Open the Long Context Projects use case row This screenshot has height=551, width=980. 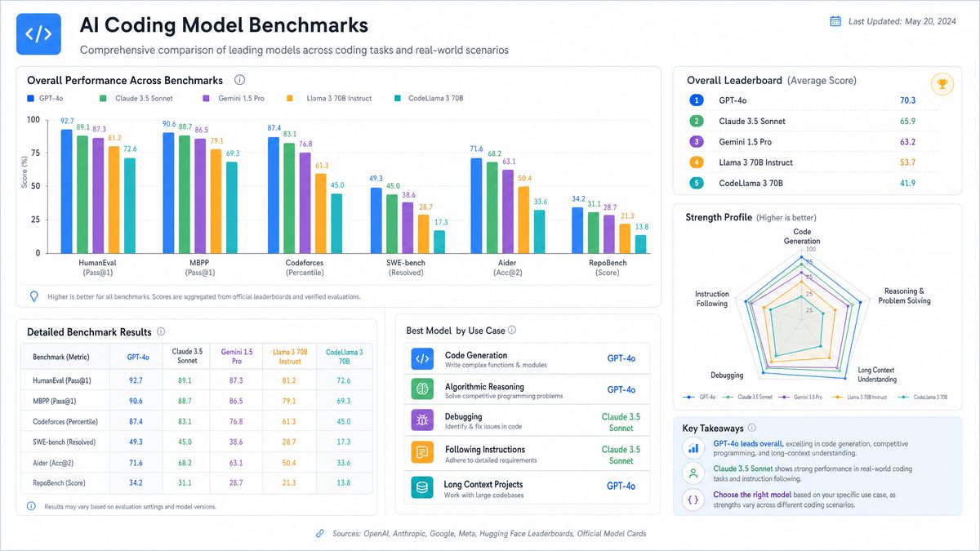(528, 488)
